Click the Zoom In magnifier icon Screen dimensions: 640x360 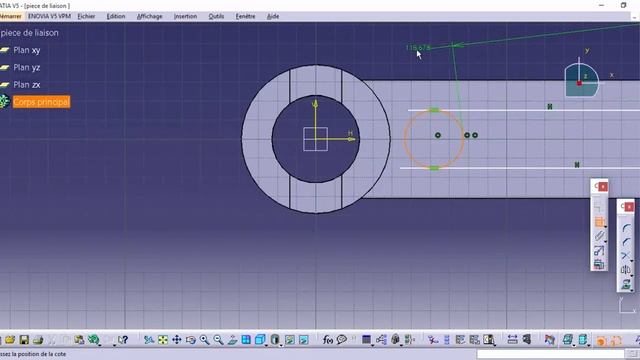204,340
